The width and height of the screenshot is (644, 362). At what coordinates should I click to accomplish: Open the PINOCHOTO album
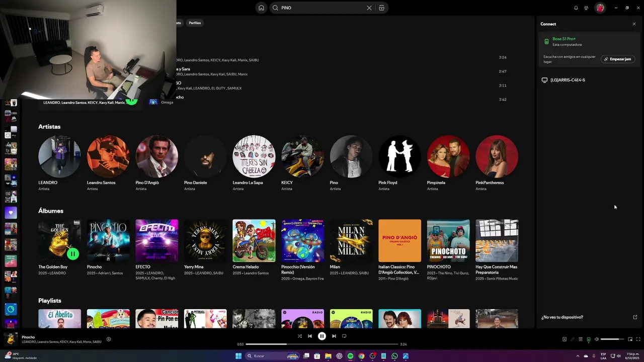(448, 249)
